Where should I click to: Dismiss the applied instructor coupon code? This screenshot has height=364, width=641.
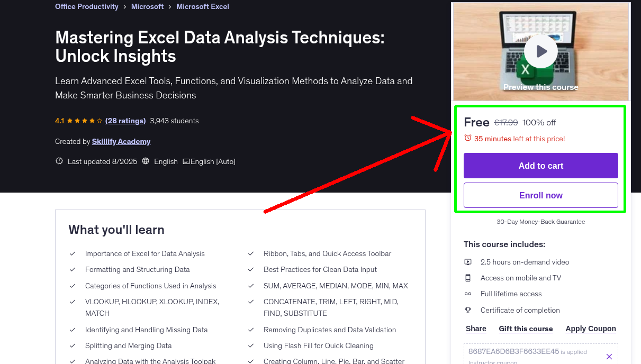point(609,356)
